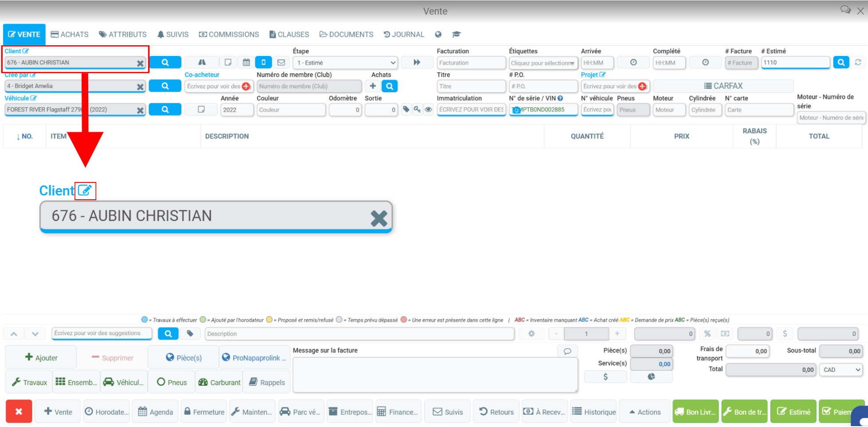
Task: Open the Historique button
Action: (x=593, y=412)
